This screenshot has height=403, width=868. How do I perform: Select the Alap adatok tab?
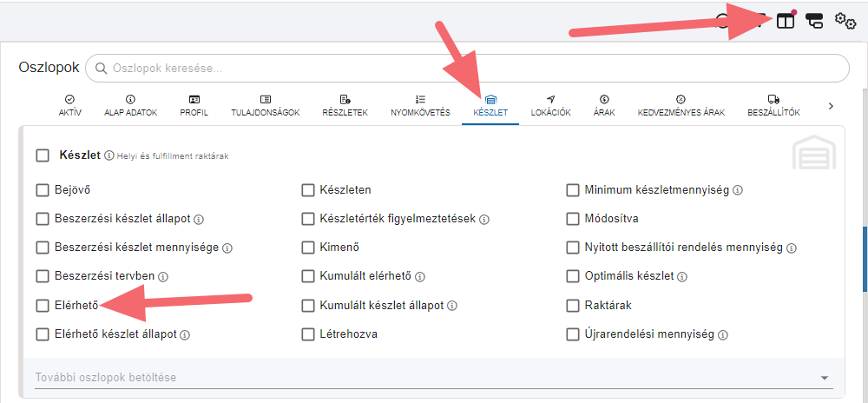tap(130, 105)
